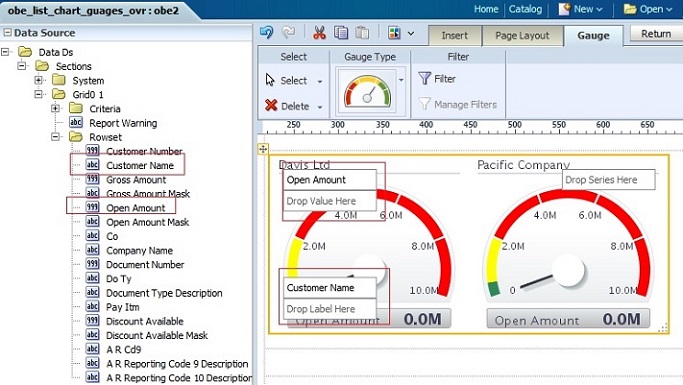Click the Select arrow cursor icon

click(x=270, y=80)
